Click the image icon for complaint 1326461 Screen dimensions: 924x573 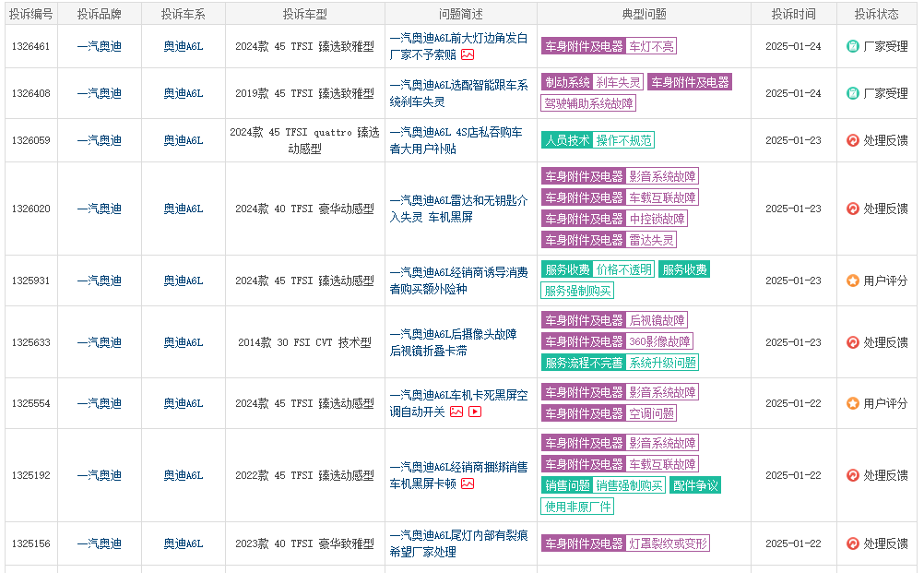click(x=468, y=54)
